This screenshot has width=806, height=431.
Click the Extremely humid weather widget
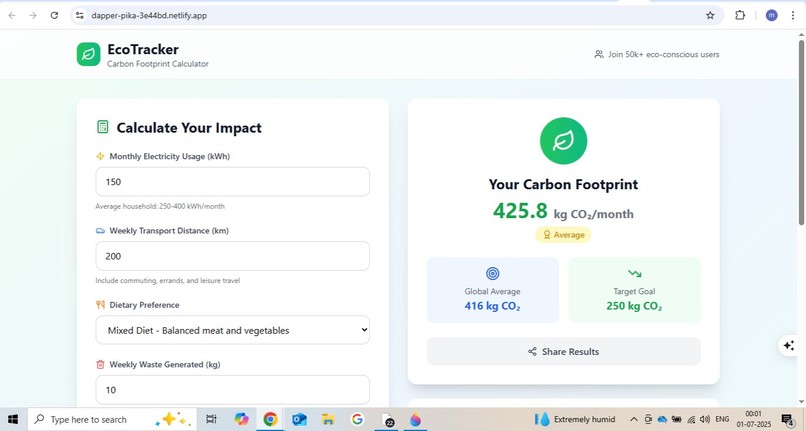[575, 420]
